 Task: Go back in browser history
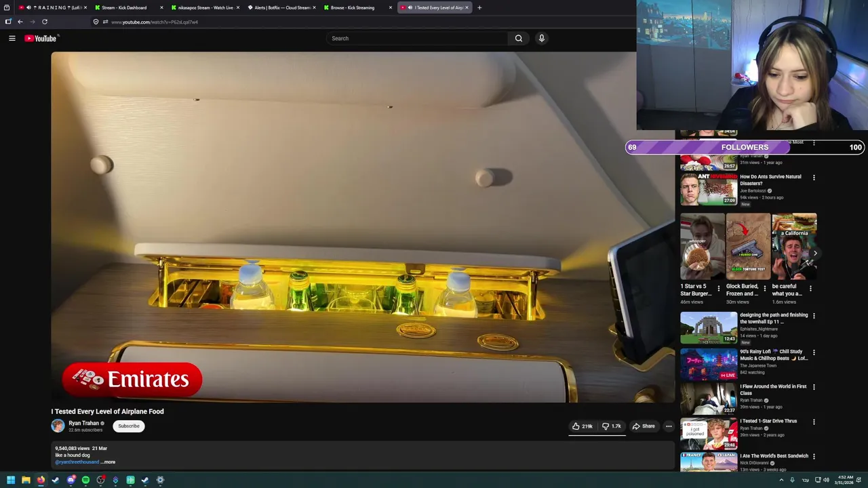tap(20, 22)
